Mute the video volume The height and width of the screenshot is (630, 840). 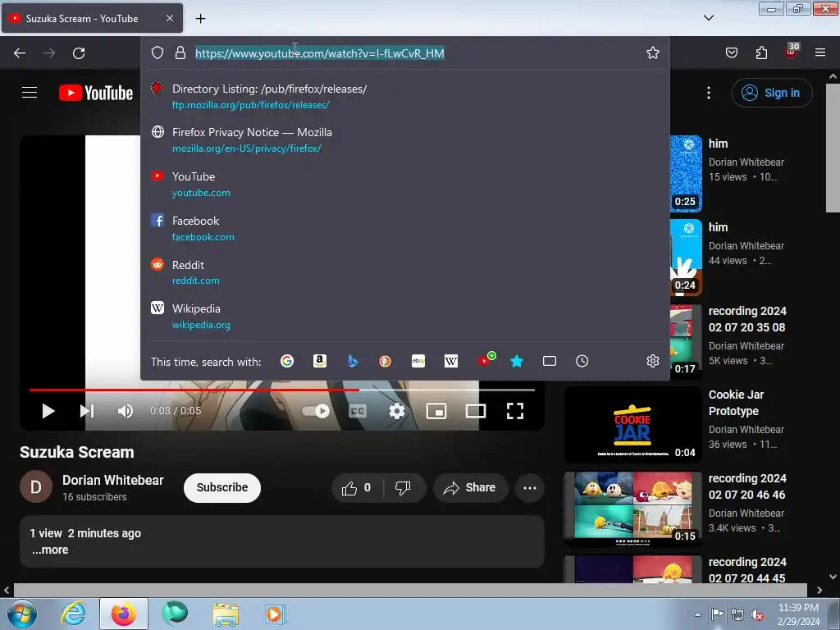125,411
